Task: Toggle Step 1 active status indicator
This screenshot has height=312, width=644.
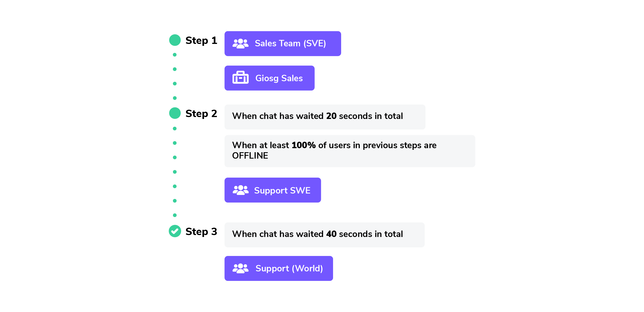Action: coord(174,41)
